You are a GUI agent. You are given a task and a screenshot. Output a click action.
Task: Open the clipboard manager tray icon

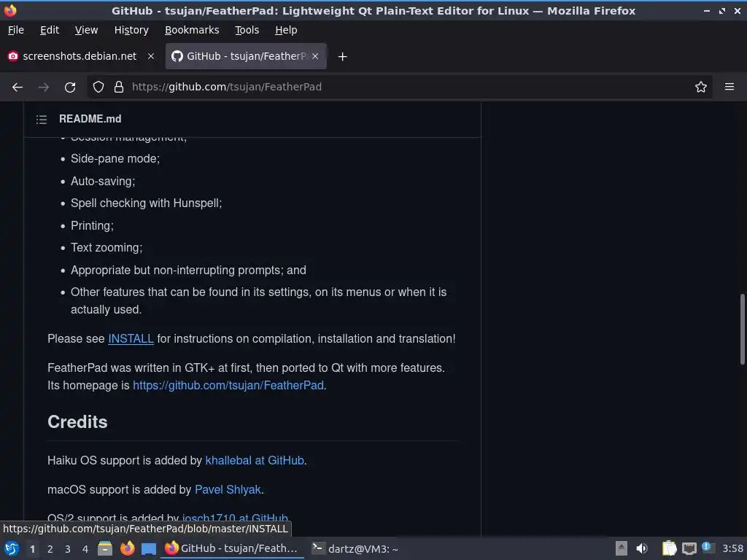[669, 548]
